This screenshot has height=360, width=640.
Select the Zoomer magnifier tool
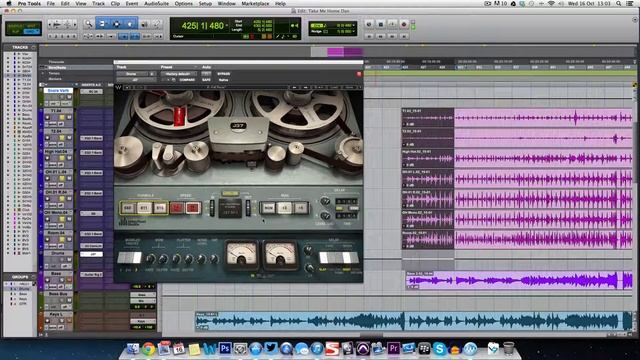(88, 24)
